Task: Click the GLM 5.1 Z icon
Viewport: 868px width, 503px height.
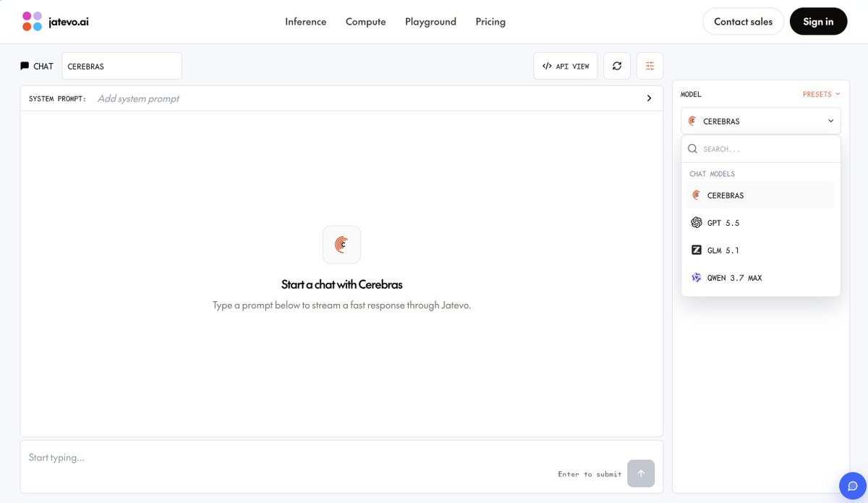Action: pyautogui.click(x=697, y=250)
